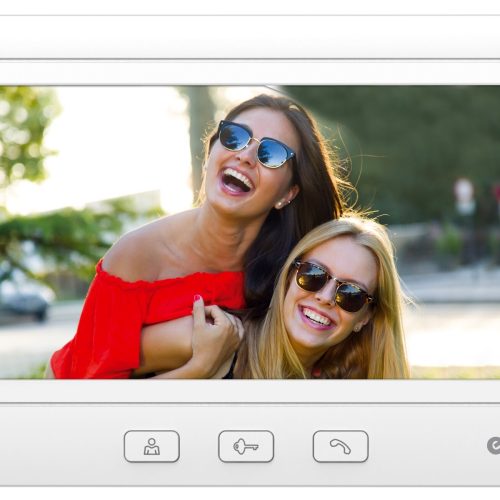Tap the key door-unlock button

click(x=246, y=446)
